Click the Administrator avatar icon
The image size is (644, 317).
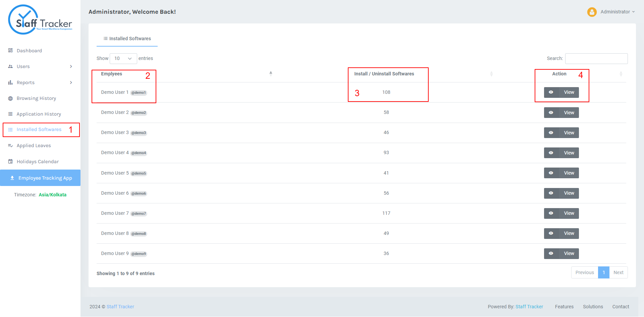[592, 12]
